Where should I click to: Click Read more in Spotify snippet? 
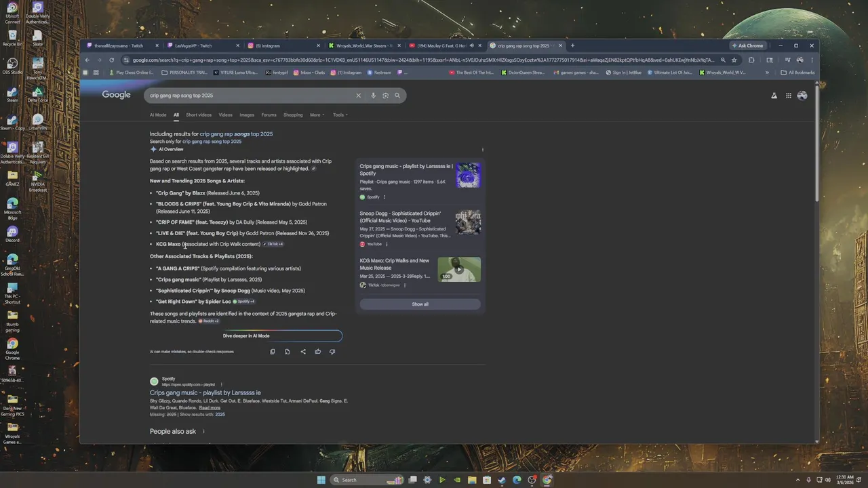click(x=210, y=408)
